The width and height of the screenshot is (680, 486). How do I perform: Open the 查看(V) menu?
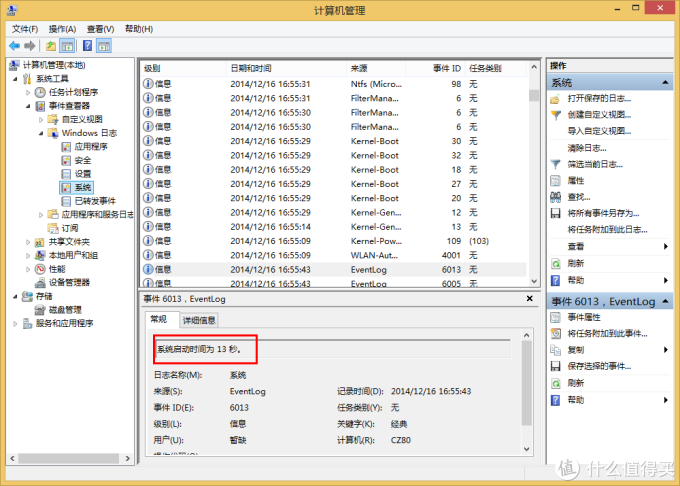point(100,29)
